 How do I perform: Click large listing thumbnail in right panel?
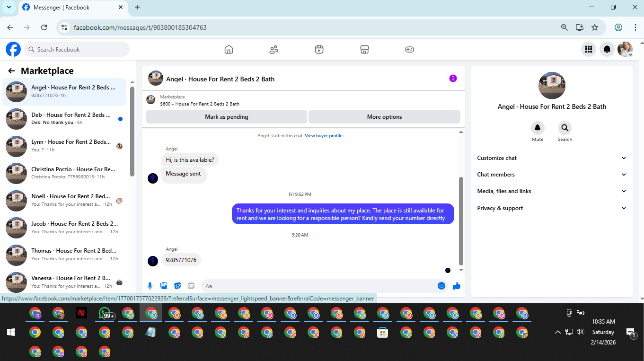point(552,86)
